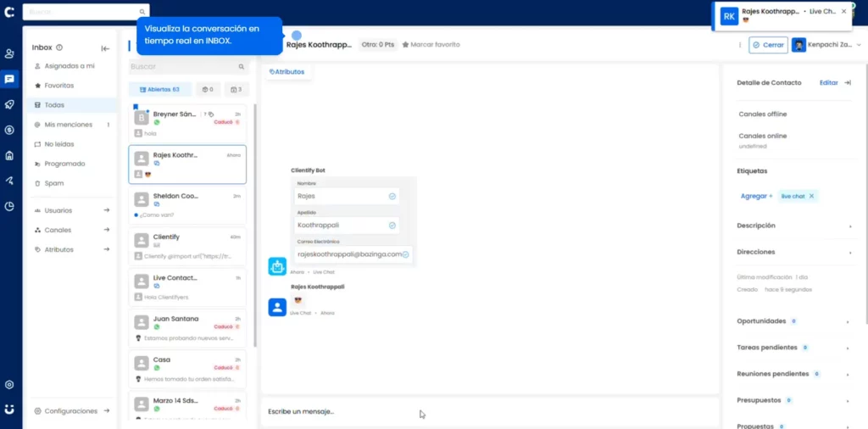Viewport: 868px width, 429px height.
Task: Collapse the Inbox sidebar panel
Action: point(105,48)
